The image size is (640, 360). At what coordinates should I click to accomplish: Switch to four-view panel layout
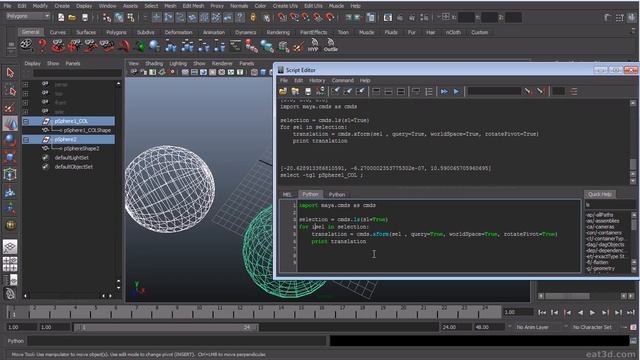(10, 264)
